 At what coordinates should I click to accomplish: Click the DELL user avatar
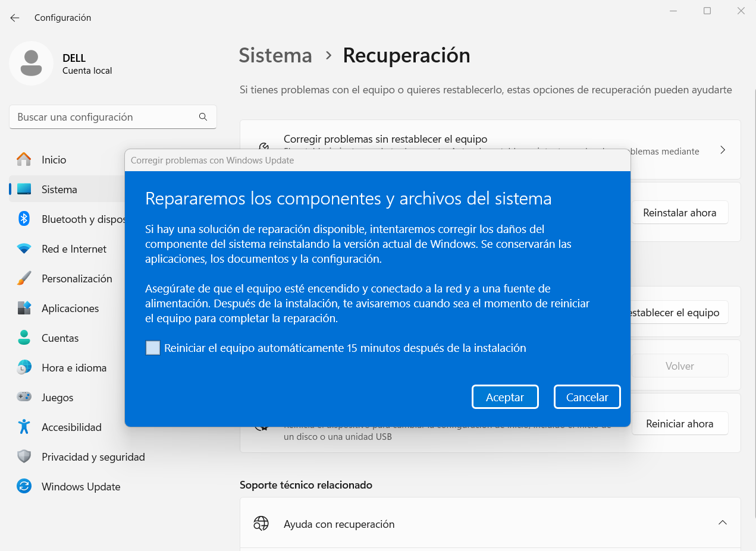click(32, 63)
